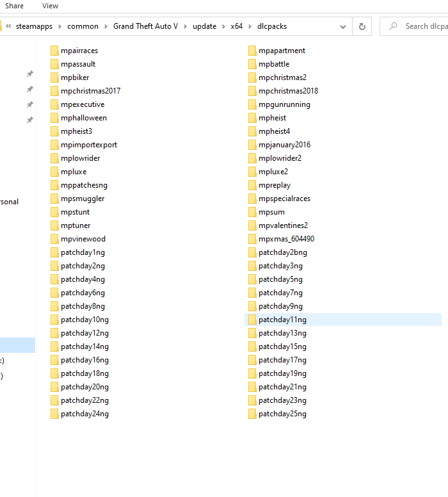448x497 pixels.
Task: Click the patchday20ng folder name
Action: (84, 387)
